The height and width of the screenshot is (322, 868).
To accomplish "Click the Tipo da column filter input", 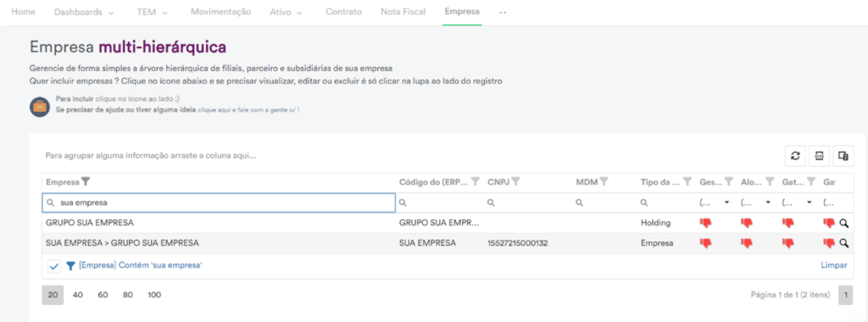I will (x=666, y=203).
